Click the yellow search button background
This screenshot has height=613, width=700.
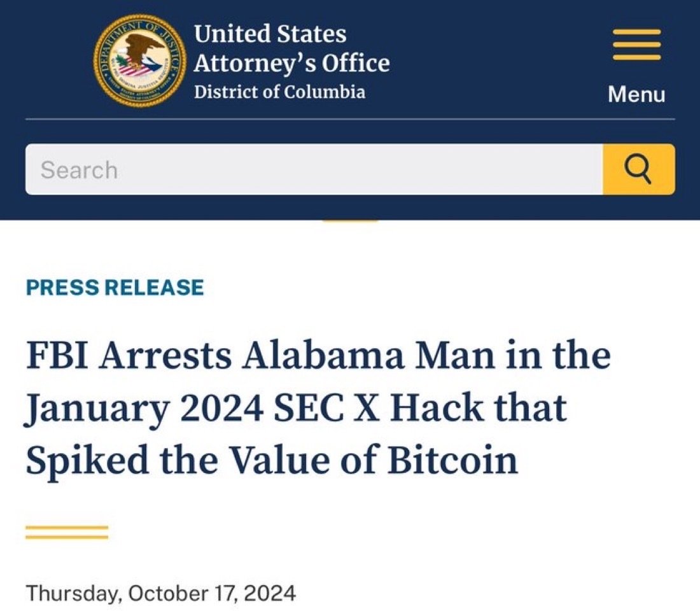click(x=639, y=169)
